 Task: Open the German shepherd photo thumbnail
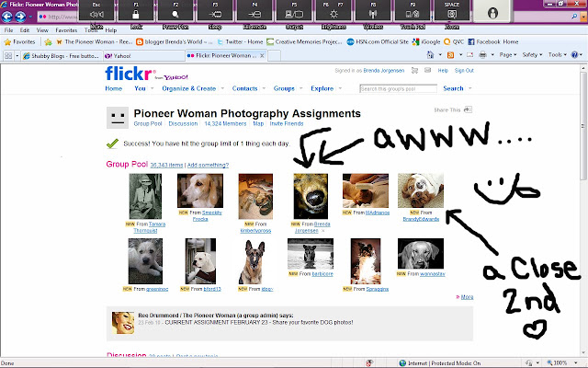(252, 261)
